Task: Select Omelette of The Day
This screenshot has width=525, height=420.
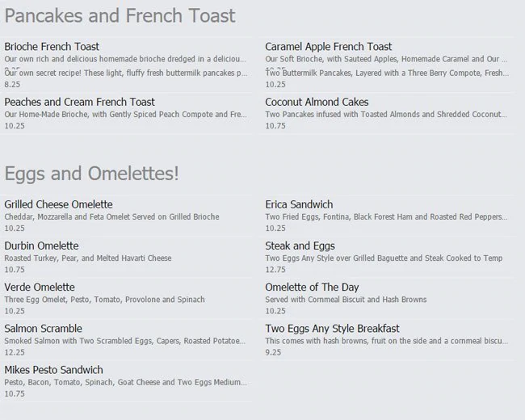Action: [312, 287]
